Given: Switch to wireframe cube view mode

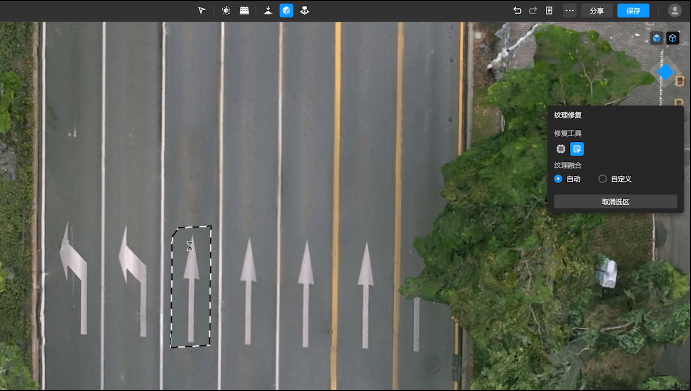Looking at the screenshot, I should coord(672,38).
